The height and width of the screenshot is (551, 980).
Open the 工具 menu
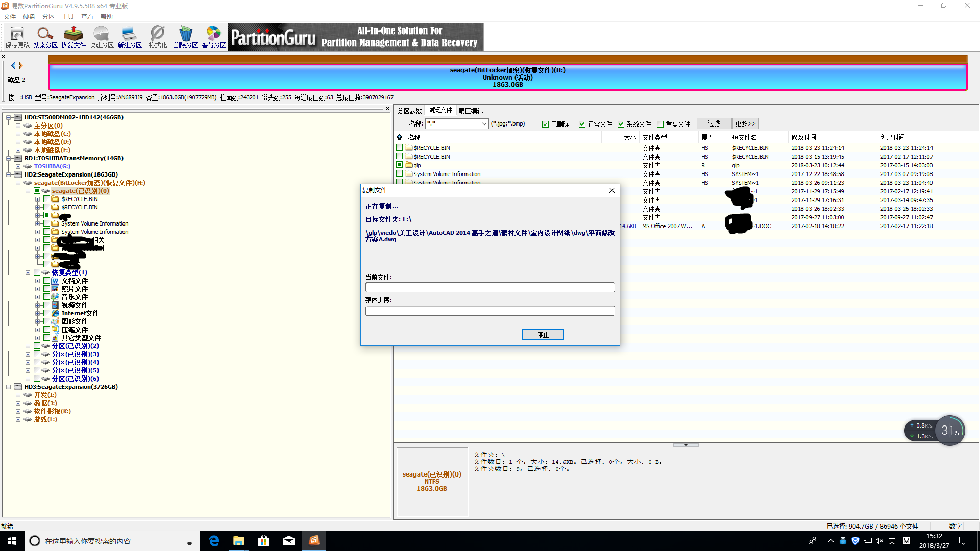pyautogui.click(x=68, y=16)
